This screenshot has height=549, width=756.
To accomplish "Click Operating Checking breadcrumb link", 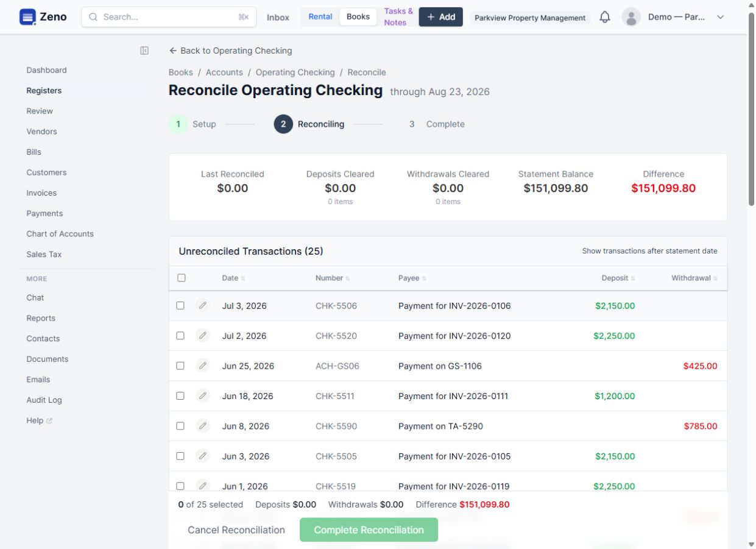I will tap(295, 72).
